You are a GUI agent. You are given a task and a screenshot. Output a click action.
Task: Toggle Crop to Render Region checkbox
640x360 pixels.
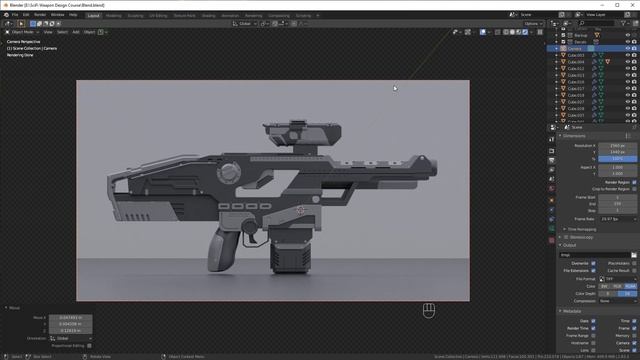[x=634, y=189]
